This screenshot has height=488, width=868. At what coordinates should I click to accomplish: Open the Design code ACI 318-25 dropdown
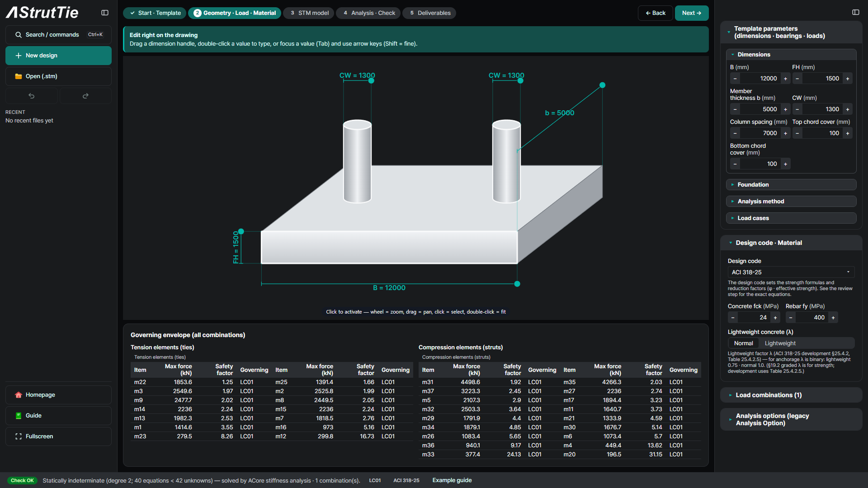coord(791,272)
